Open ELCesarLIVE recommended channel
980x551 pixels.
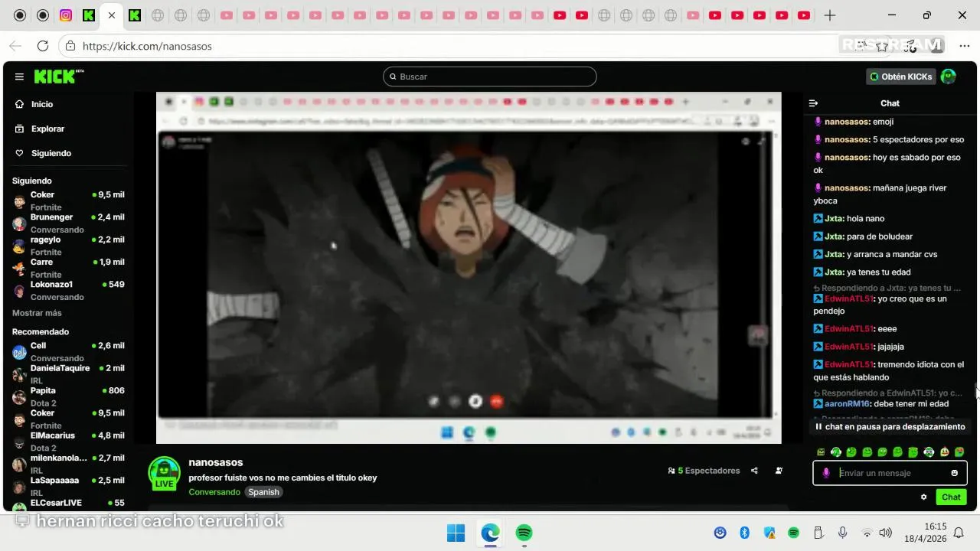pos(68,504)
